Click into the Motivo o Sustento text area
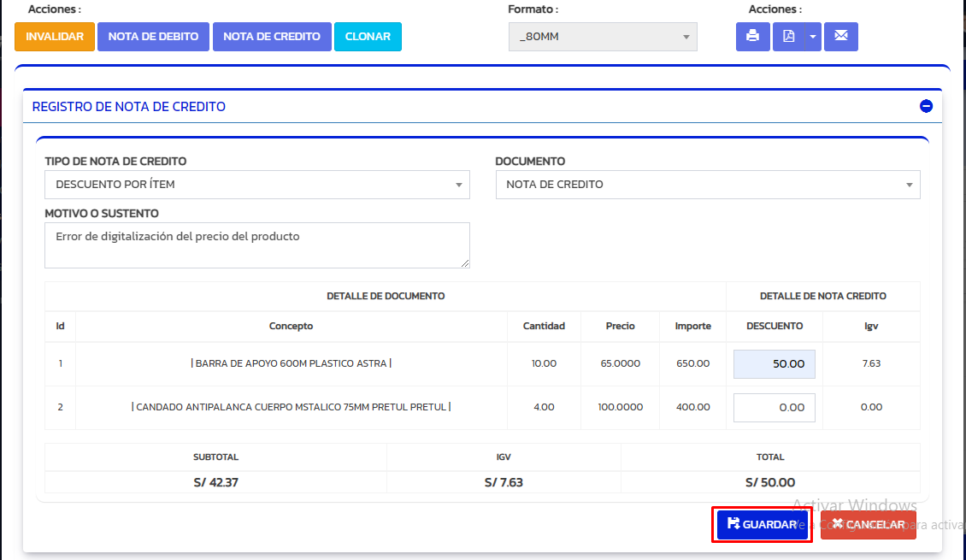The width and height of the screenshot is (966, 560). tap(257, 245)
